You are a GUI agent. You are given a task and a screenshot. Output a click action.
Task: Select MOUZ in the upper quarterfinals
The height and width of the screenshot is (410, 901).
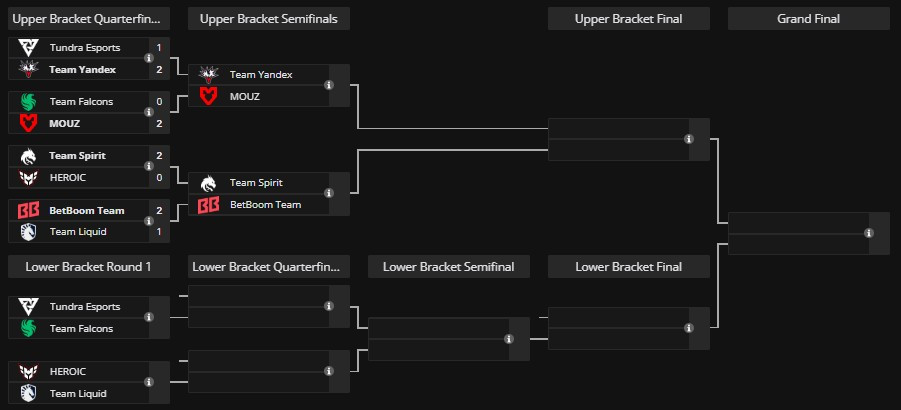(x=64, y=124)
